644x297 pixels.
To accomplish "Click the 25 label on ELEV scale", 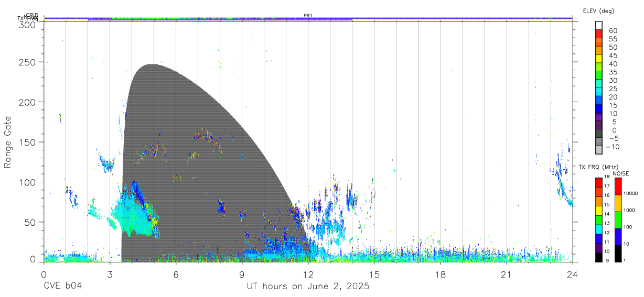I will click(613, 89).
